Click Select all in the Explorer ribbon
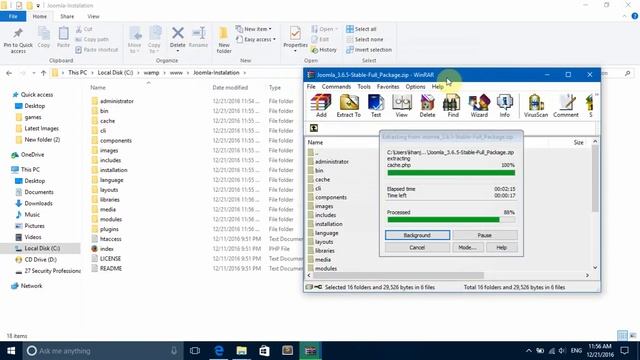The width and height of the screenshot is (640, 360). pos(361,29)
